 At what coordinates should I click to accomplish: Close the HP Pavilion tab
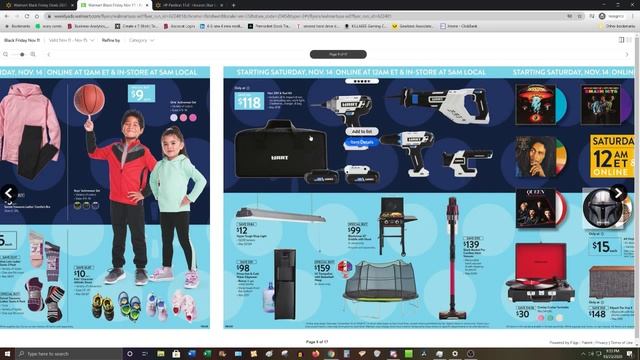(222, 5)
